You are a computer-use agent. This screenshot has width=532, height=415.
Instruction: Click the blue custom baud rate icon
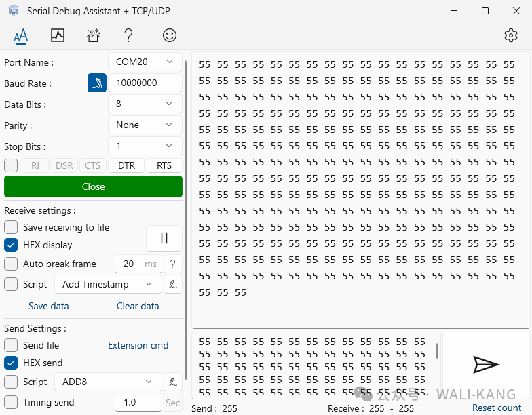point(97,83)
